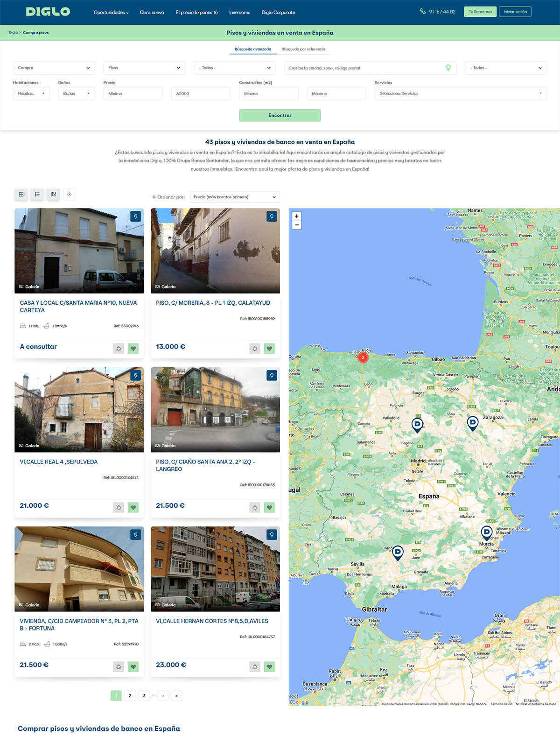Image resolution: width=560 pixels, height=735 pixels.
Task: Expand the Ordenar por dropdown
Action: [x=235, y=197]
